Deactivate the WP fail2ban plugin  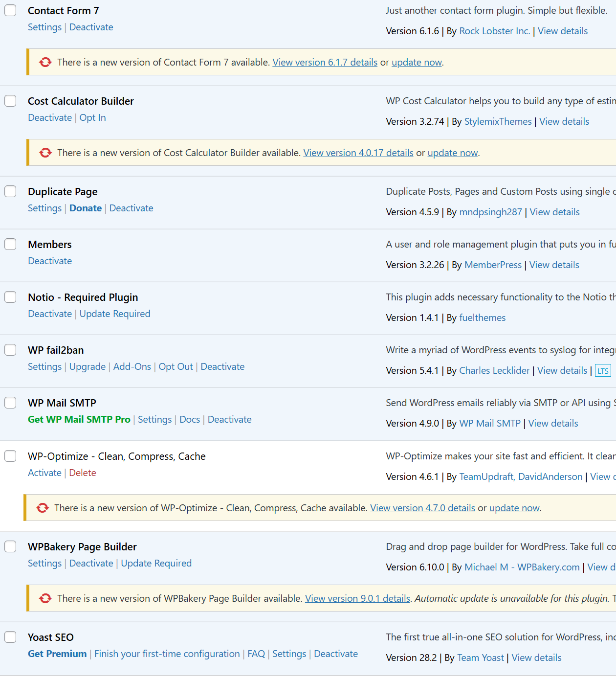point(222,366)
